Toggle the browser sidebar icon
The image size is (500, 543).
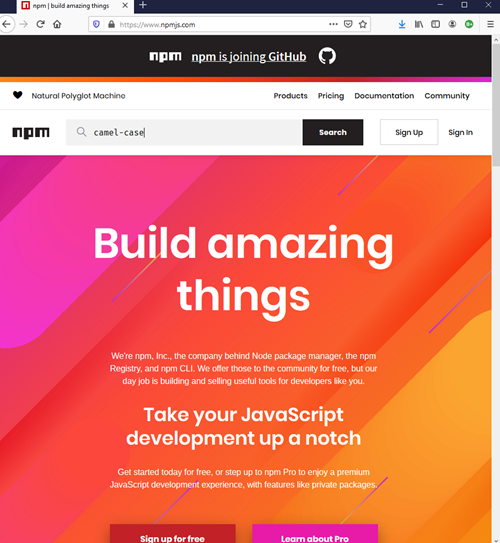click(x=435, y=24)
